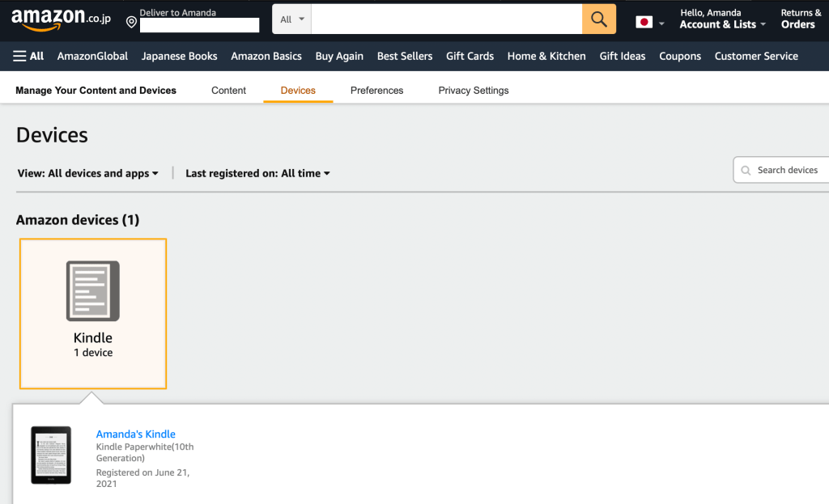
Task: Open Best Sellers in navigation bar
Action: (405, 56)
